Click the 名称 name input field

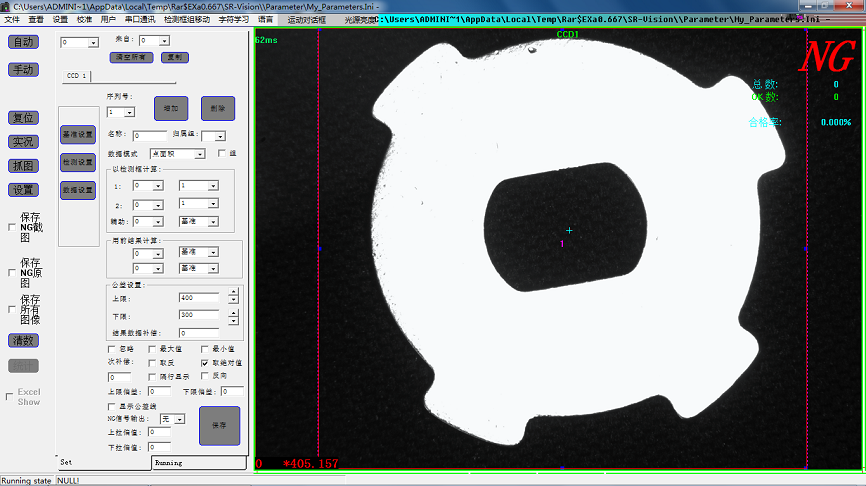point(150,135)
